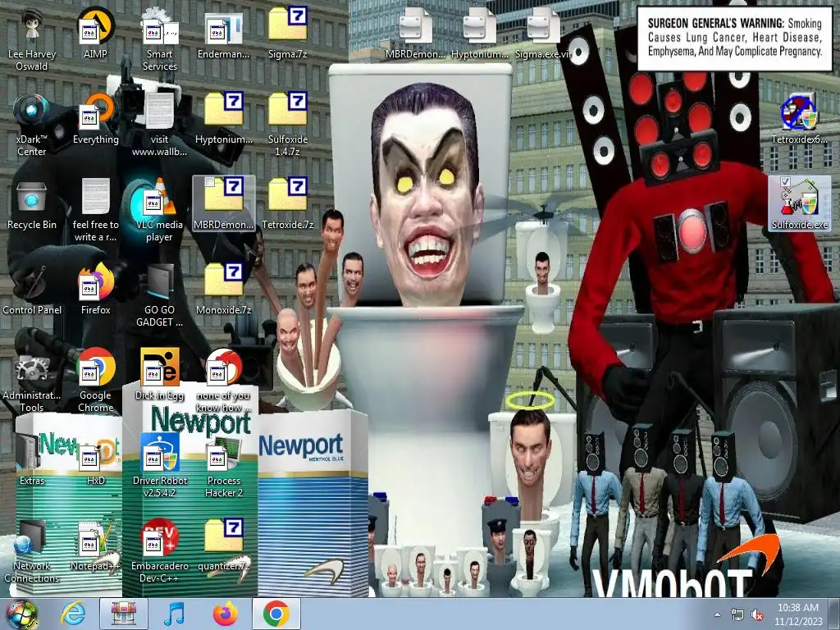This screenshot has height=630, width=840.
Task: Launch Driver Robot v2.5.4.2
Action: (x=159, y=466)
